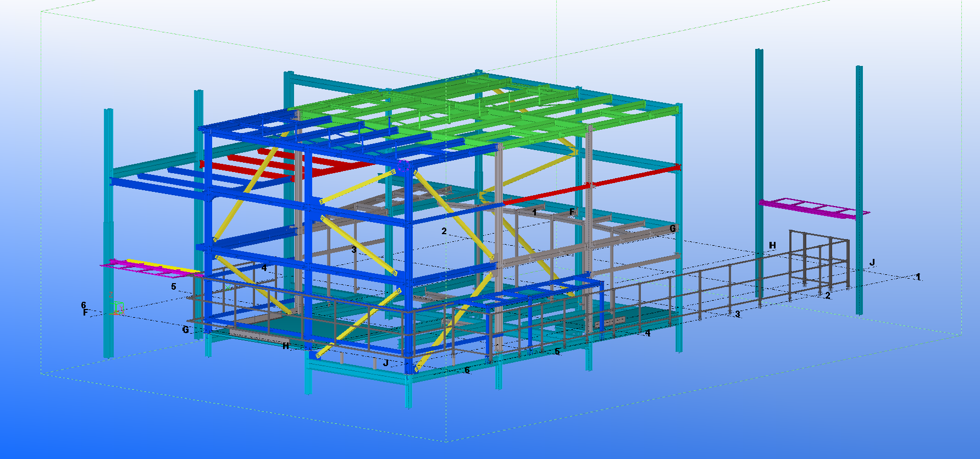
Task: Select grid label 5 beside the magenta platform
Action: click(174, 286)
